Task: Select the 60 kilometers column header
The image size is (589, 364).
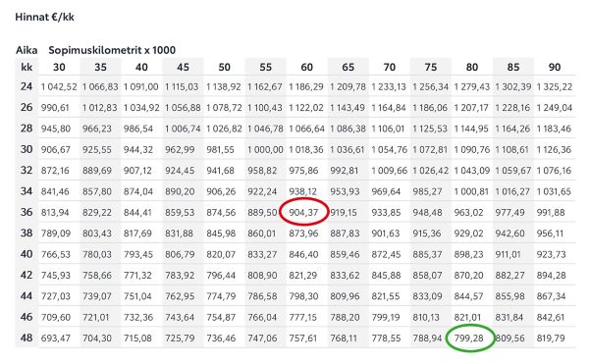Action: [x=306, y=67]
